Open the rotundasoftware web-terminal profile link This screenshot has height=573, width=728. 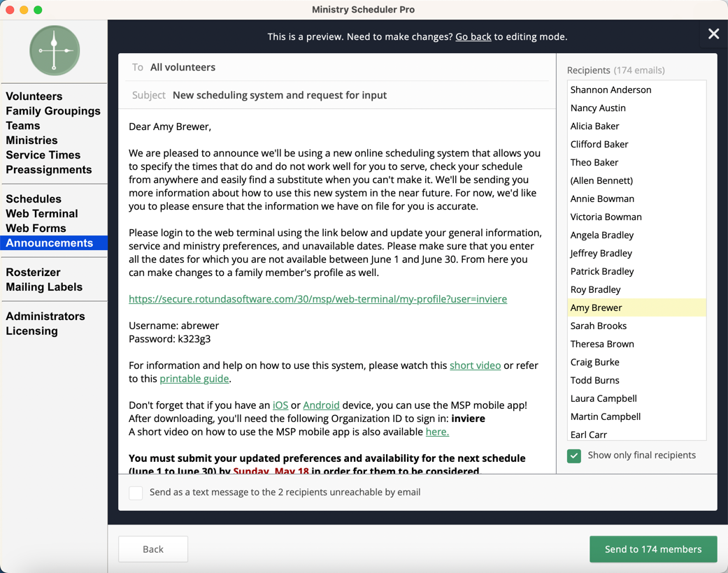(x=317, y=299)
